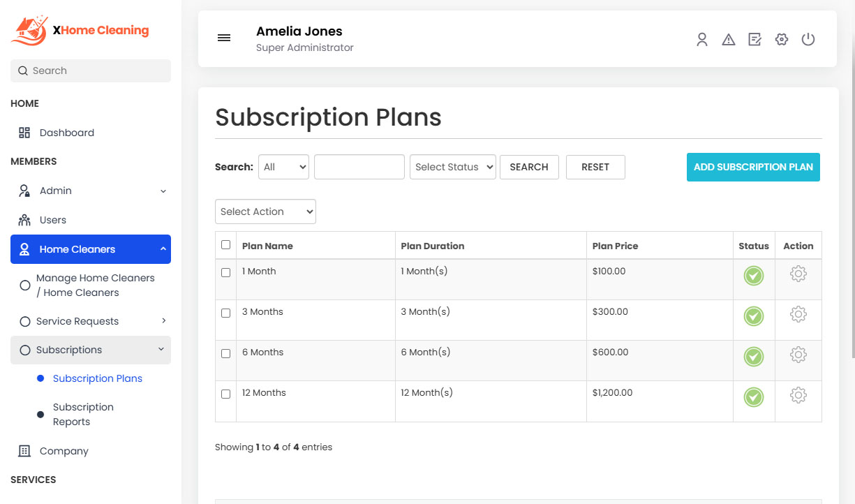Navigate to the Dashboard menu item
855x504 pixels.
(x=66, y=132)
